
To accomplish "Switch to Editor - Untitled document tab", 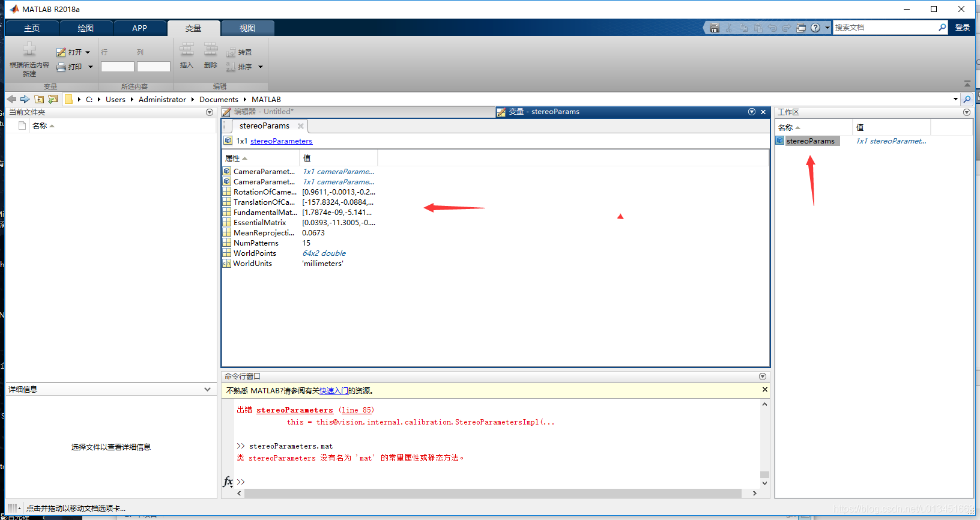I will 357,112.
